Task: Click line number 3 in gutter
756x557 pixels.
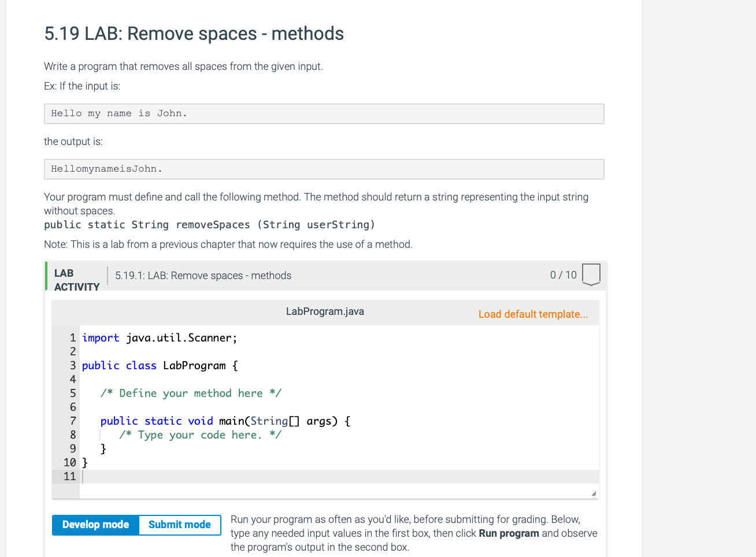Action: pos(73,366)
